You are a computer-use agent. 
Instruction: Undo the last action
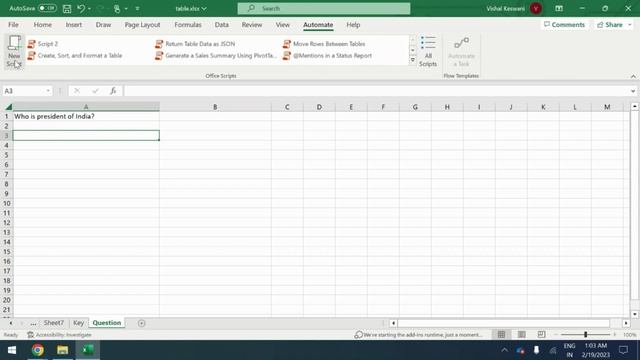pos(81,9)
